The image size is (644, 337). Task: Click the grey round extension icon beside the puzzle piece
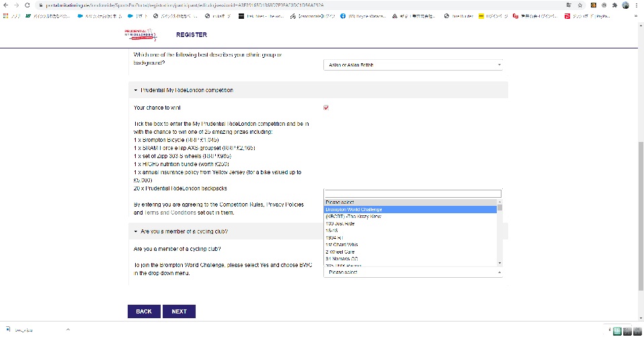604,5
